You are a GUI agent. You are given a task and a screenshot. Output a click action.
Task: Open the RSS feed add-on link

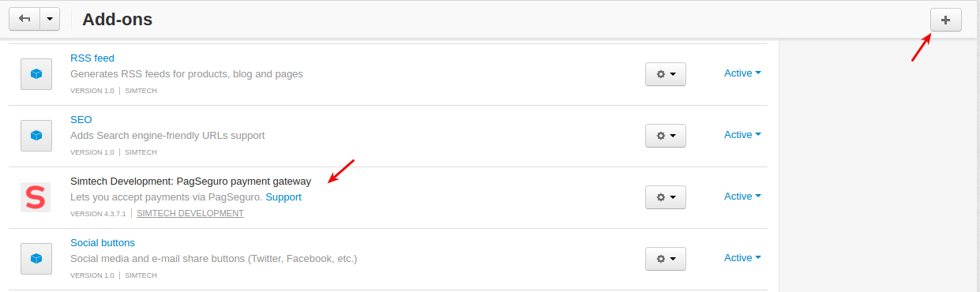92,58
